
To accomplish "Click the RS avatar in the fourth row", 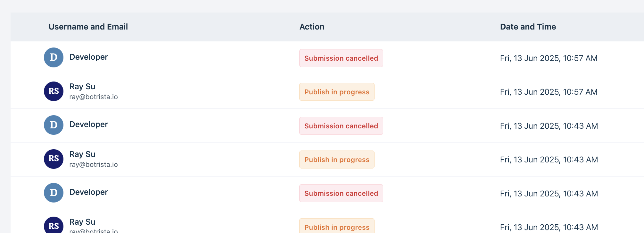I will tap(54, 159).
